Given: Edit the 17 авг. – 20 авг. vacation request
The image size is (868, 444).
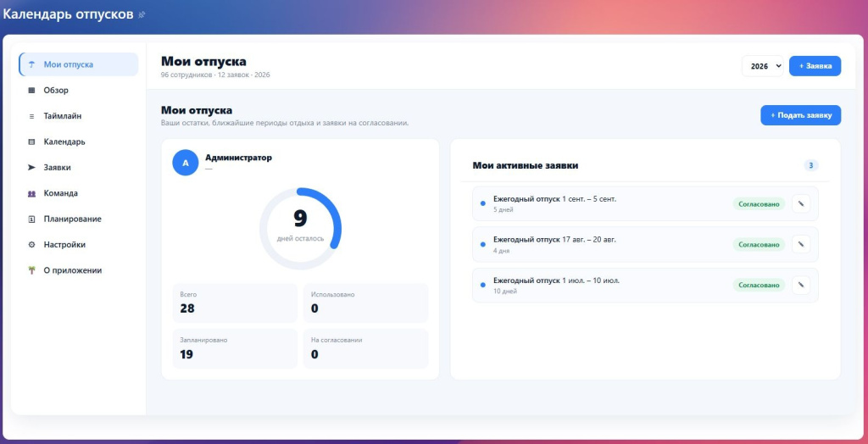Looking at the screenshot, I should pos(800,244).
